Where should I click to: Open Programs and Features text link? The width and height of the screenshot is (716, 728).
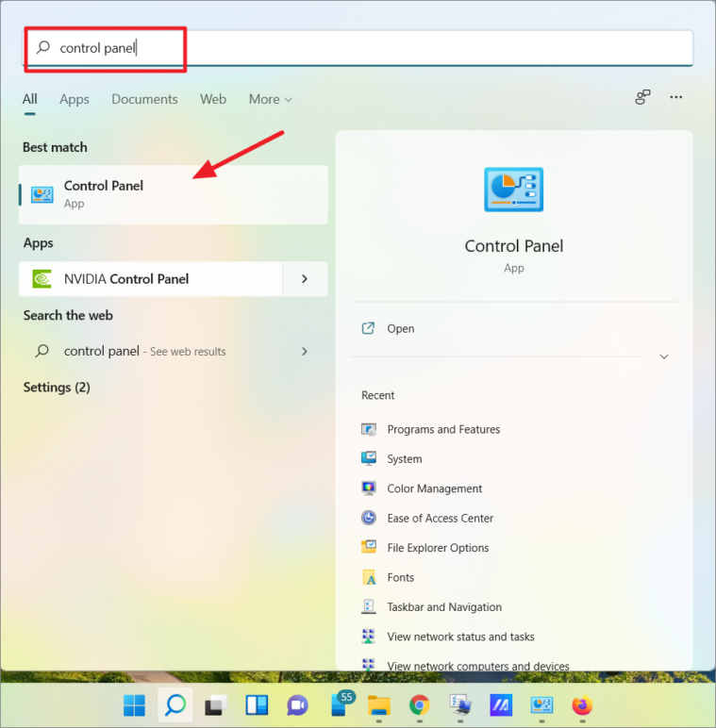pos(443,429)
